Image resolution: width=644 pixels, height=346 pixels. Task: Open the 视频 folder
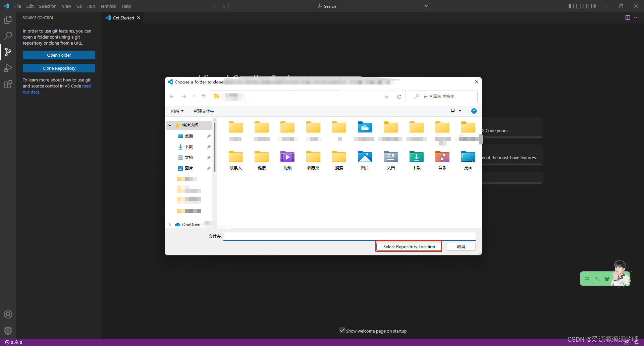pos(287,161)
